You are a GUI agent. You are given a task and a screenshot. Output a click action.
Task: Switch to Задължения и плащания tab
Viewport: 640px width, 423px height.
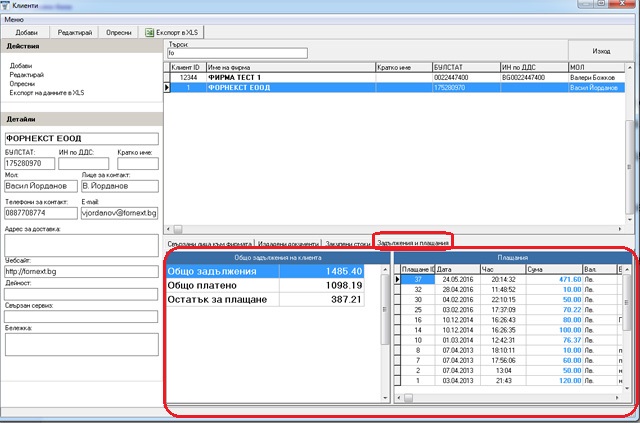tap(413, 243)
